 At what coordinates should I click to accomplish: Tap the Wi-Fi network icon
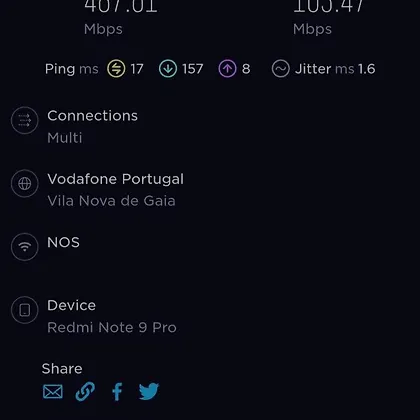click(x=25, y=247)
